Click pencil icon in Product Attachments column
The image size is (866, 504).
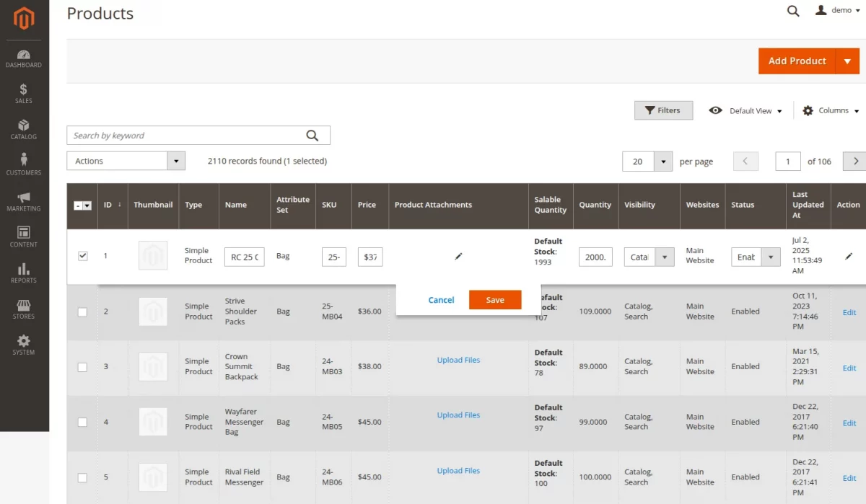pyautogui.click(x=458, y=256)
